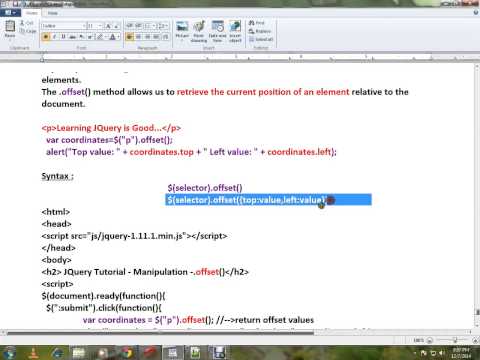Click the h2 JQuery Tutorial heading line
This screenshot has width=480, height=360.
(x=145, y=272)
